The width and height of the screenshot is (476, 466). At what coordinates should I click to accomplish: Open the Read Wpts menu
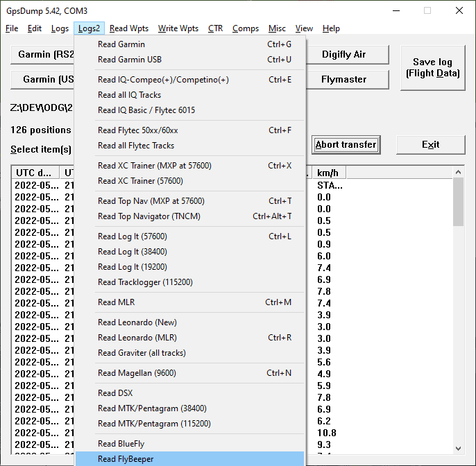[x=129, y=28]
